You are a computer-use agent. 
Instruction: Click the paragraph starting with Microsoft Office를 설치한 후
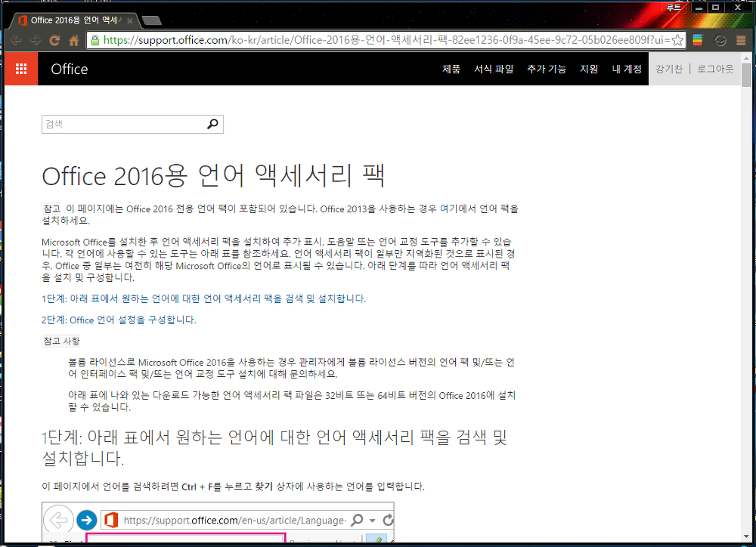coord(278,259)
